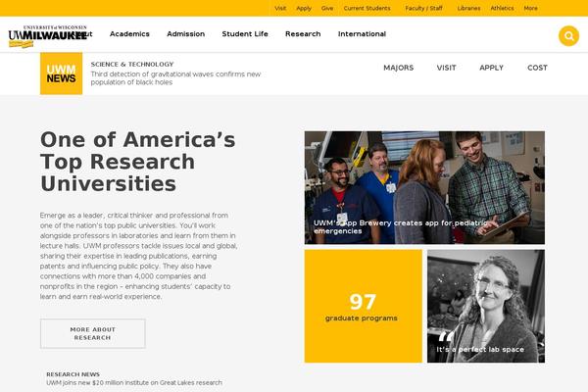Viewport: 588px width, 392px height.
Task: Open Visit link in top yellow bar
Action: pos(280,8)
